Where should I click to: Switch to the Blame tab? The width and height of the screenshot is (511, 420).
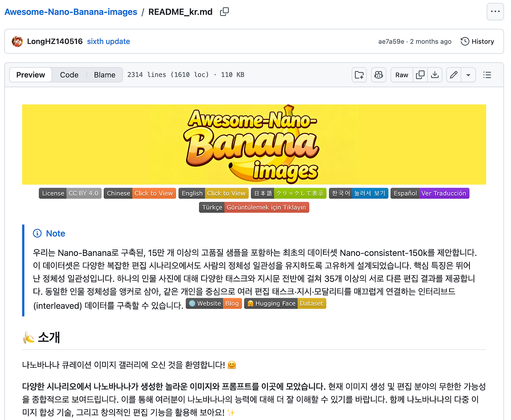click(x=105, y=75)
